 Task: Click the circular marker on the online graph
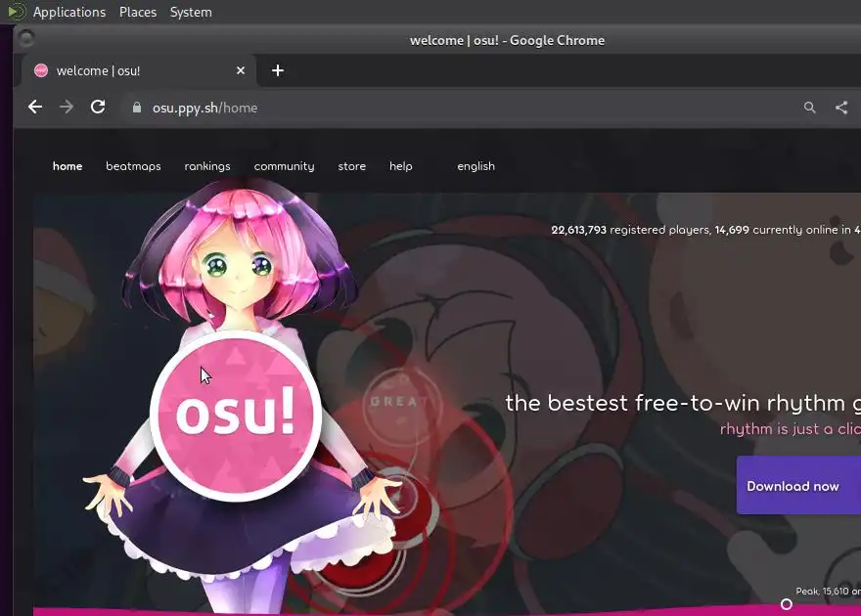(787, 604)
